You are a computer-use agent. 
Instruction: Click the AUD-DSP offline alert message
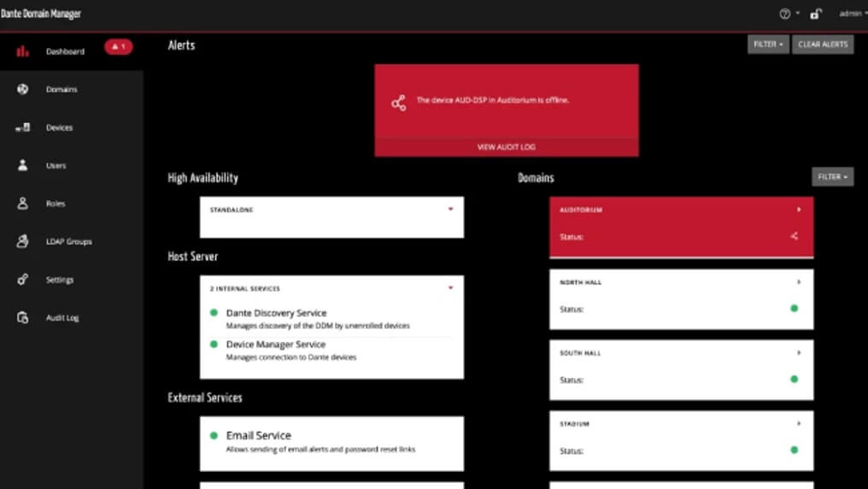tap(493, 100)
